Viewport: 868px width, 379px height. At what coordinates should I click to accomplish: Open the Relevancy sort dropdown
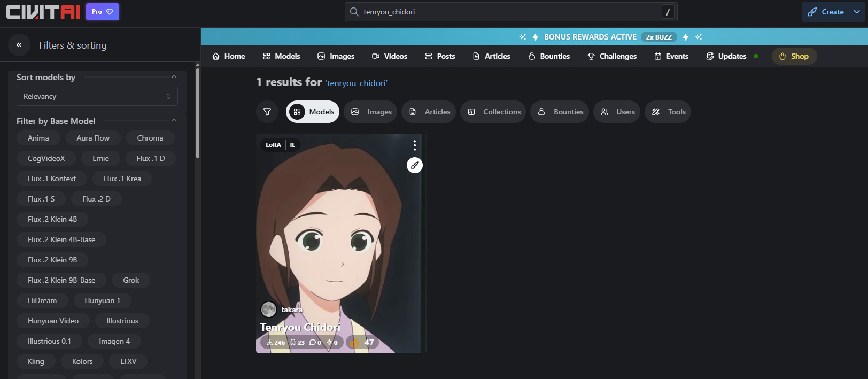97,96
